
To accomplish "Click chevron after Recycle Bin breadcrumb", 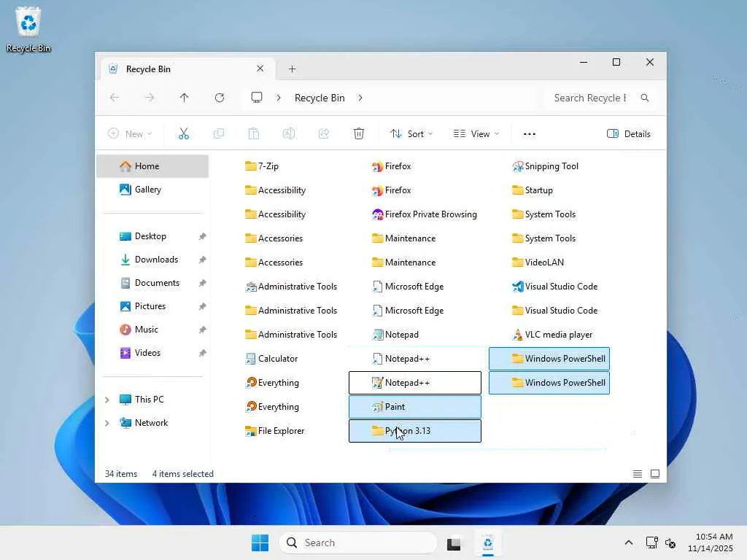I will 360,98.
